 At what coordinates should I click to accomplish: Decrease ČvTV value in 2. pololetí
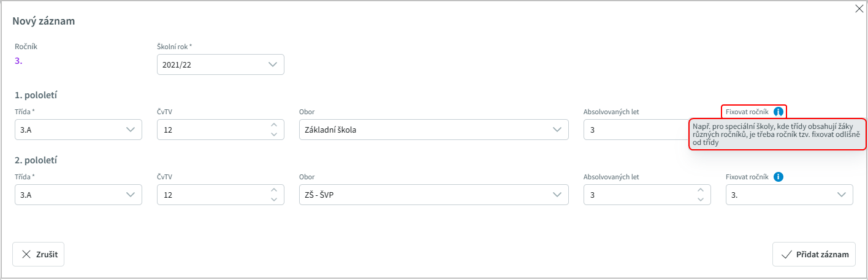coord(273,199)
